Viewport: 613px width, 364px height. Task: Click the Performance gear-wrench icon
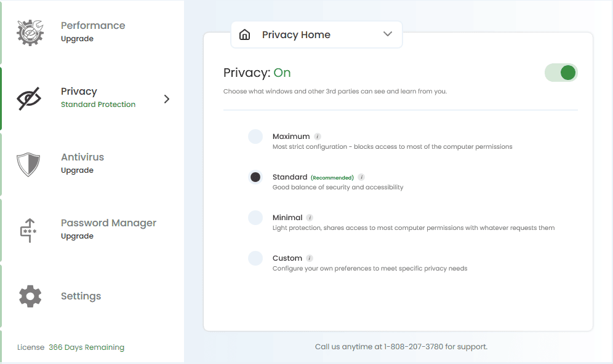point(30,33)
